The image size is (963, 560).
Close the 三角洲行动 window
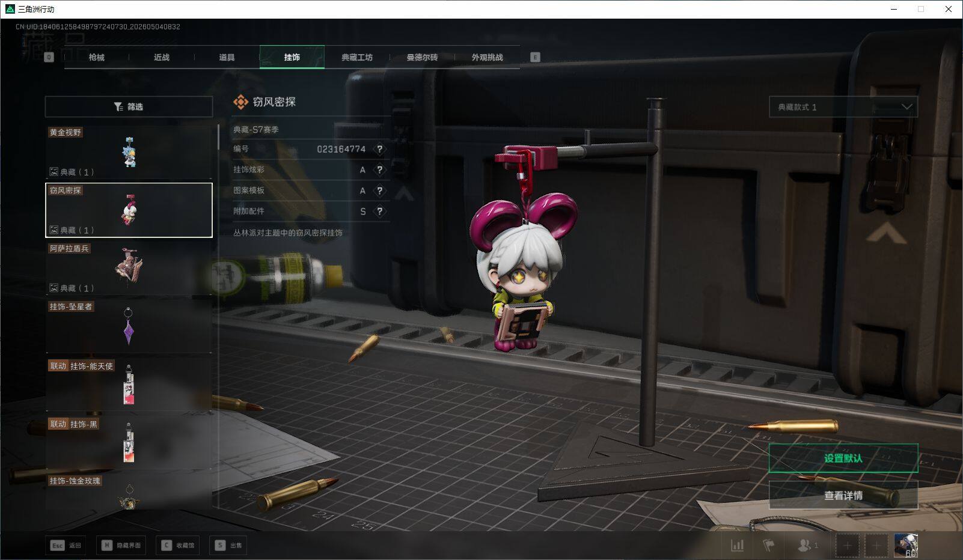tap(949, 9)
